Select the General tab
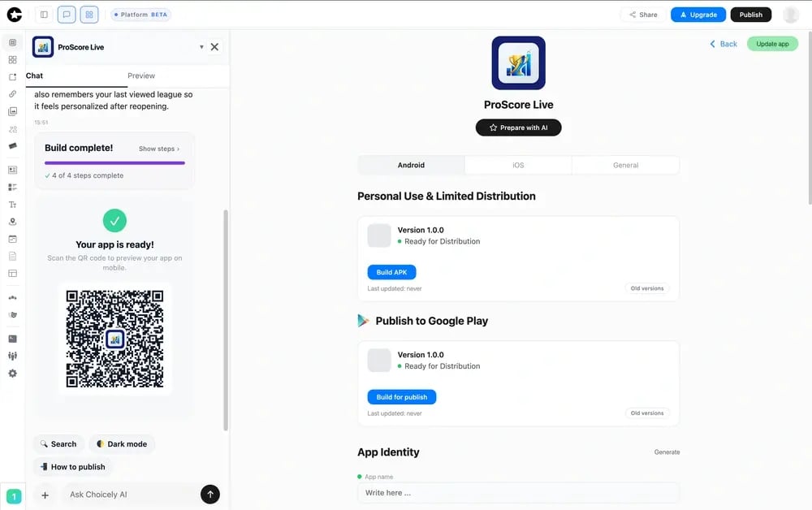 point(625,165)
